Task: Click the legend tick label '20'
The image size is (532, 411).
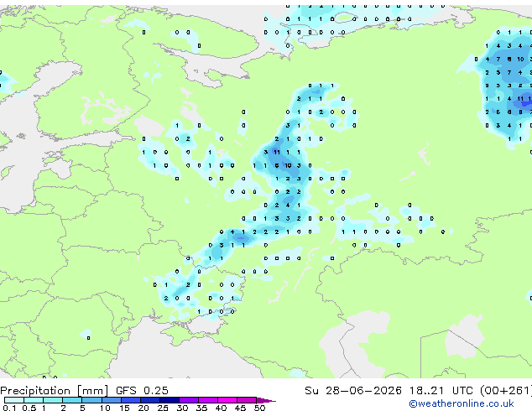Action: 143,408
